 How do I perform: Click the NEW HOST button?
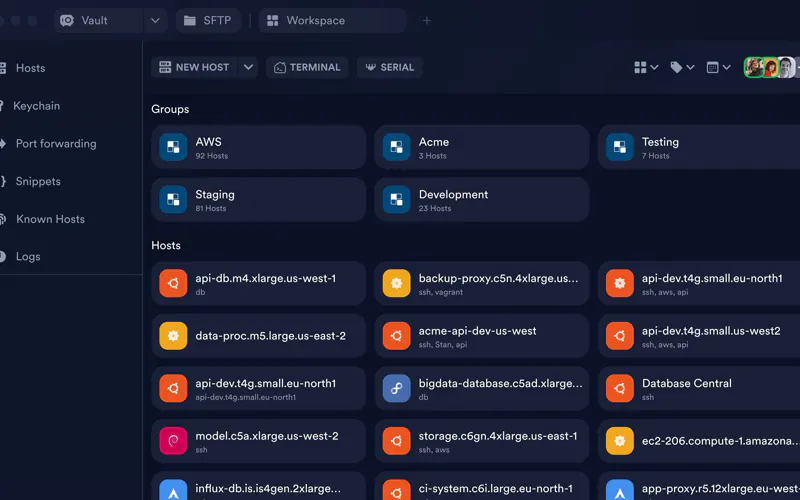pyautogui.click(x=194, y=67)
